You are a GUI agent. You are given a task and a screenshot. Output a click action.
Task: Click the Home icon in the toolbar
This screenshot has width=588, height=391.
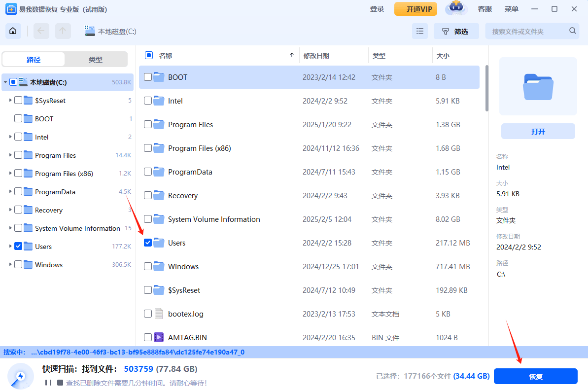(x=13, y=31)
